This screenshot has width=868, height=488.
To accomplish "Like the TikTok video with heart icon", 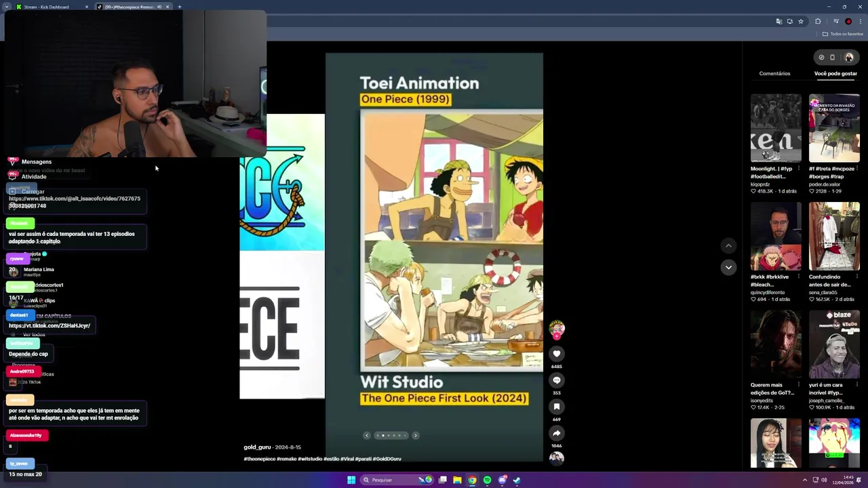I will (x=557, y=354).
